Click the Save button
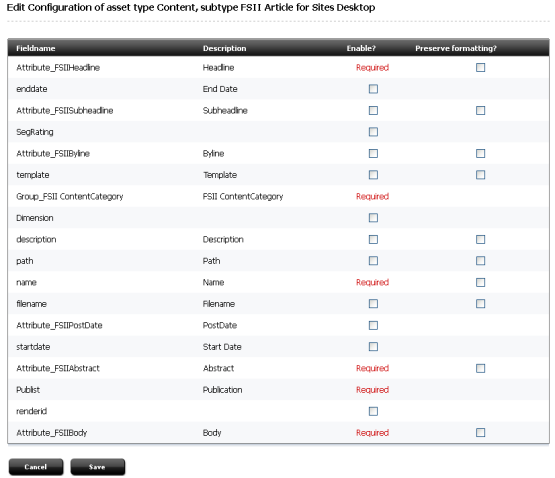This screenshot has height=478, width=555. [97, 467]
